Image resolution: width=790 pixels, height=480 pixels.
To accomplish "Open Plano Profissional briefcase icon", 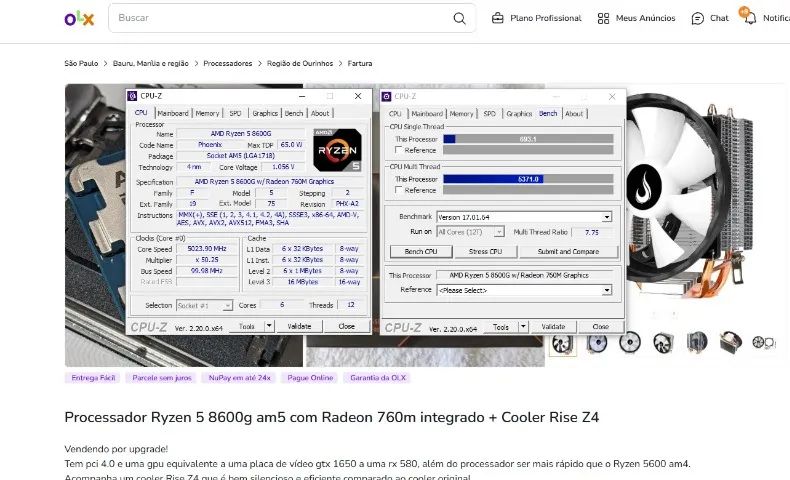I will (497, 18).
